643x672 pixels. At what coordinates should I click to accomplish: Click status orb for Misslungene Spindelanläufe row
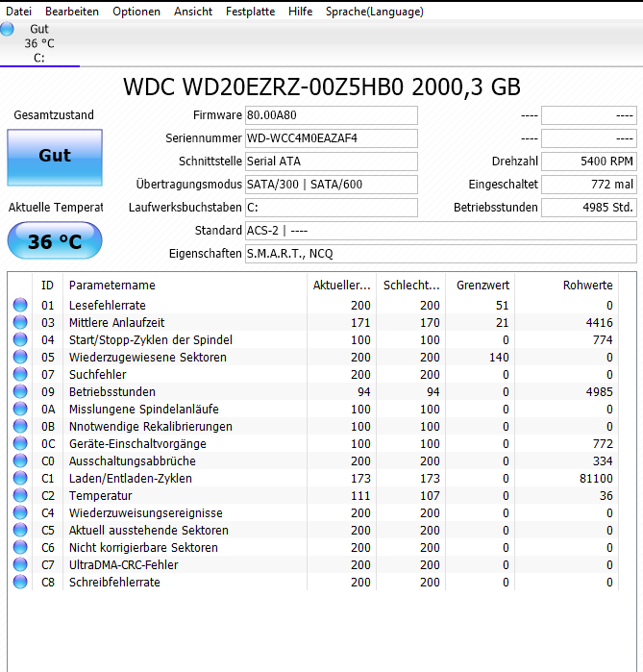click(20, 409)
